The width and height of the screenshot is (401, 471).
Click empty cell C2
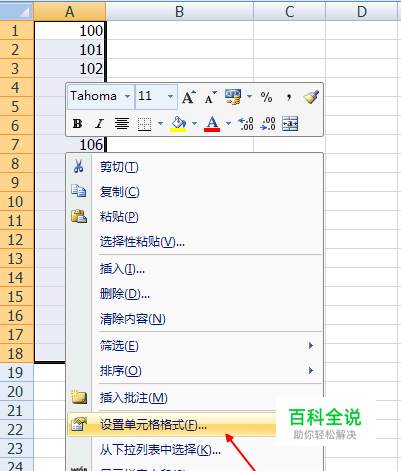[289, 50]
